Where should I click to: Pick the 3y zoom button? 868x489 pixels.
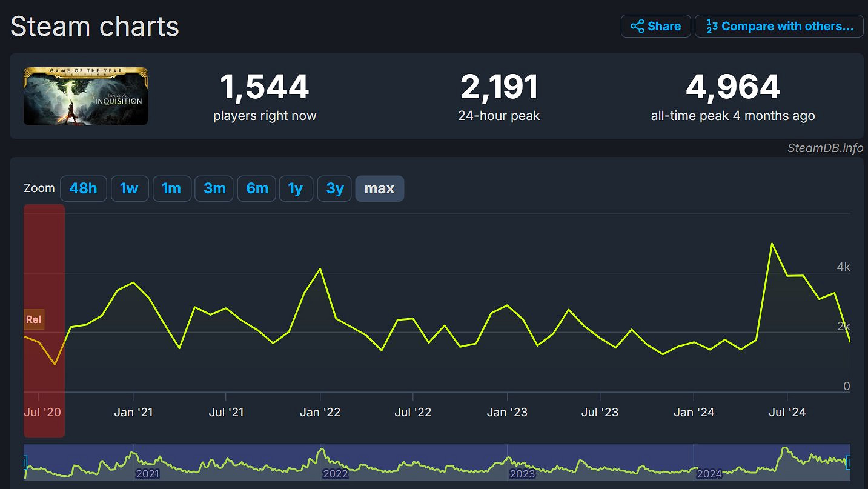(x=334, y=188)
